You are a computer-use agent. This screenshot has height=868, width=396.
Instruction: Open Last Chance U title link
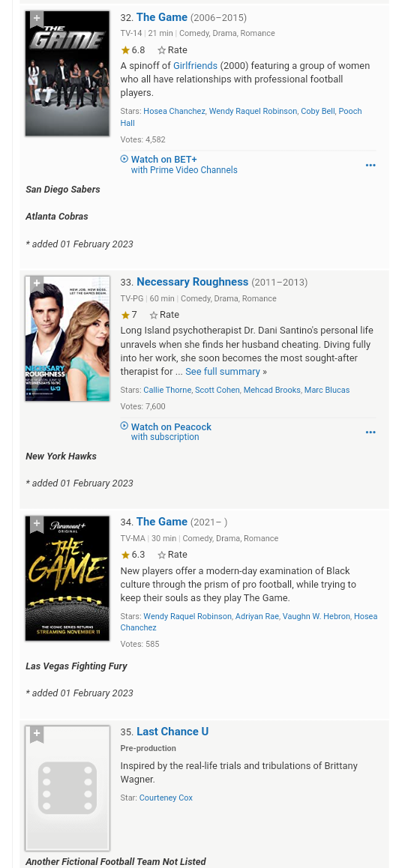pyautogui.click(x=172, y=732)
